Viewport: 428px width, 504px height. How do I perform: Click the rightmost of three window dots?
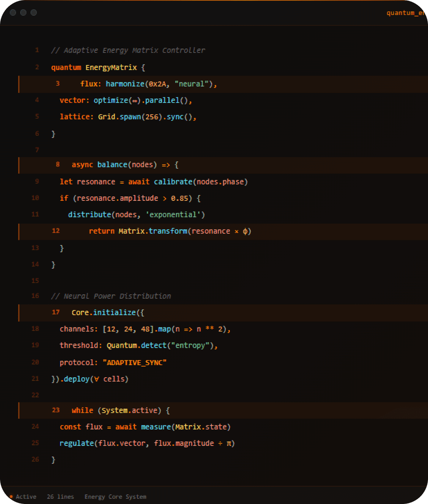[x=34, y=13]
